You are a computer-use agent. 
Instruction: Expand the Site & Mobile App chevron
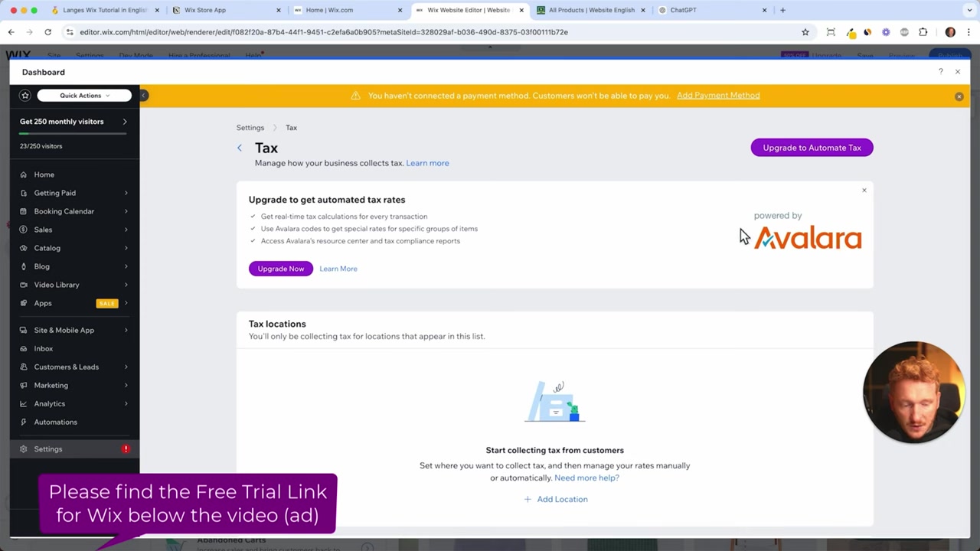coord(126,330)
